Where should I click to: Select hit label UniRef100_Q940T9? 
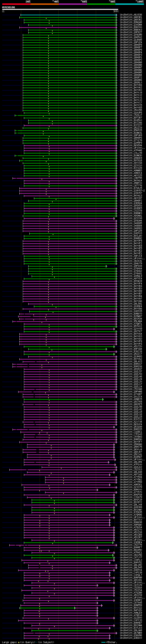coord(131,263)
